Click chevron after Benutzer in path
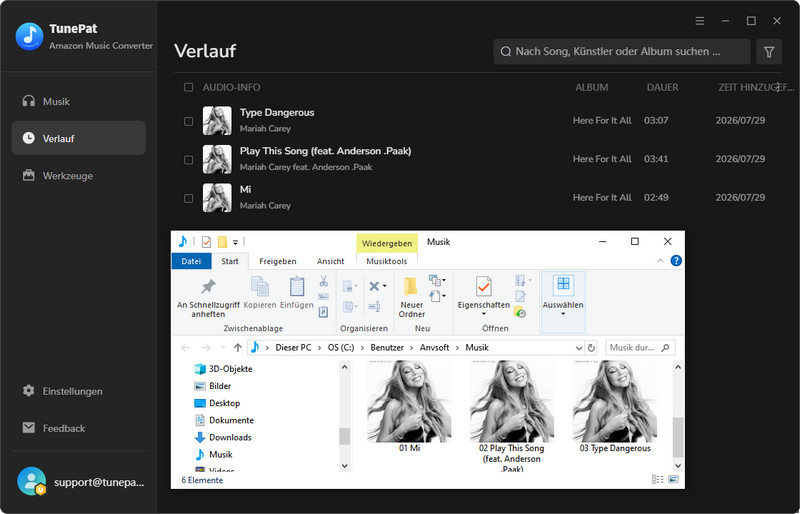Screen dimensions: 800x514 click(x=412, y=348)
